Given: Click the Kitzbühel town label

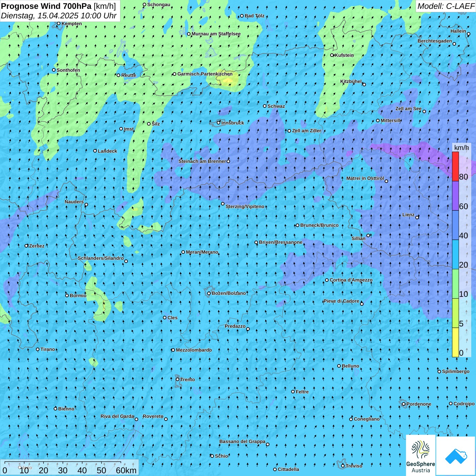Looking at the screenshot, I should [351, 81].
